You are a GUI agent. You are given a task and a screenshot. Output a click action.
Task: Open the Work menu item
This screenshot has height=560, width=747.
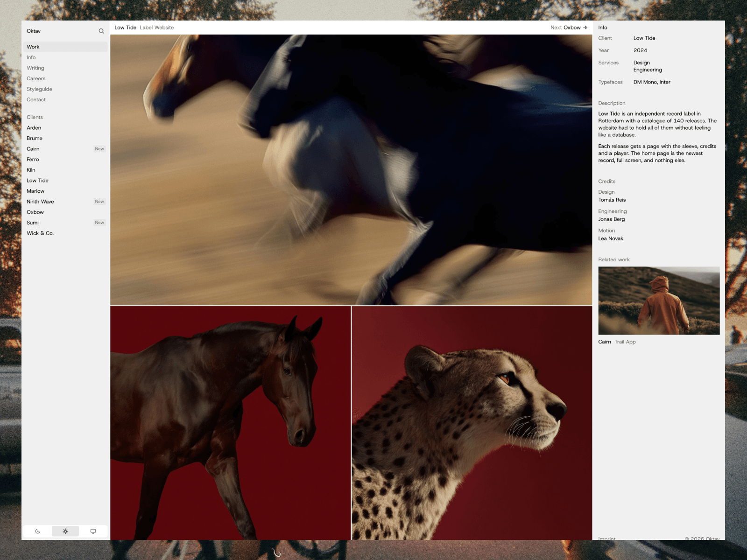pyautogui.click(x=65, y=47)
